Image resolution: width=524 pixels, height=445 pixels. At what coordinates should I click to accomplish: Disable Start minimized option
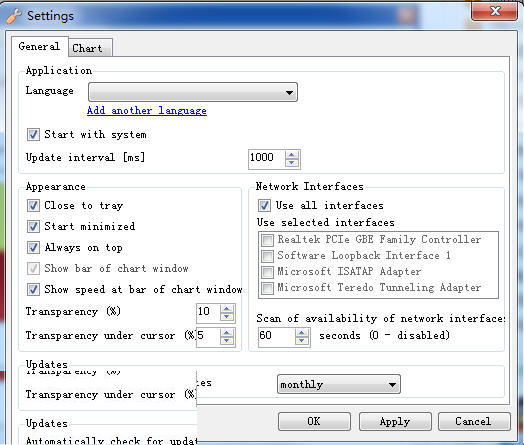pos(33,227)
